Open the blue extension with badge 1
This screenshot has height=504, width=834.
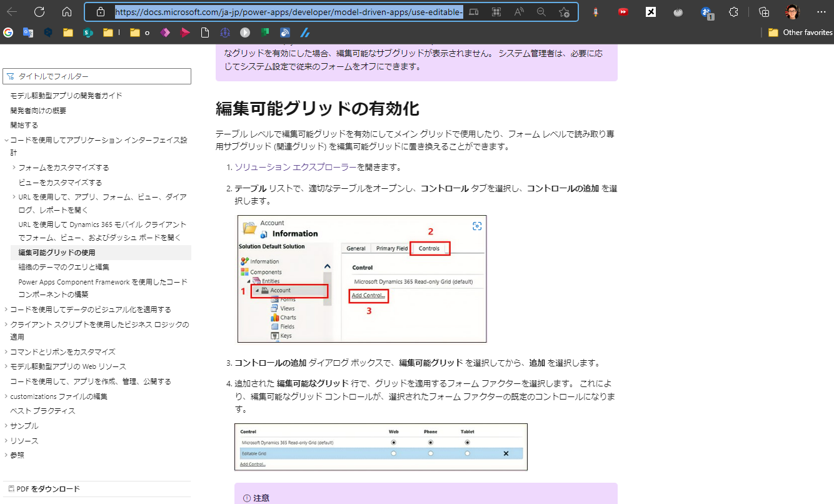pos(706,12)
